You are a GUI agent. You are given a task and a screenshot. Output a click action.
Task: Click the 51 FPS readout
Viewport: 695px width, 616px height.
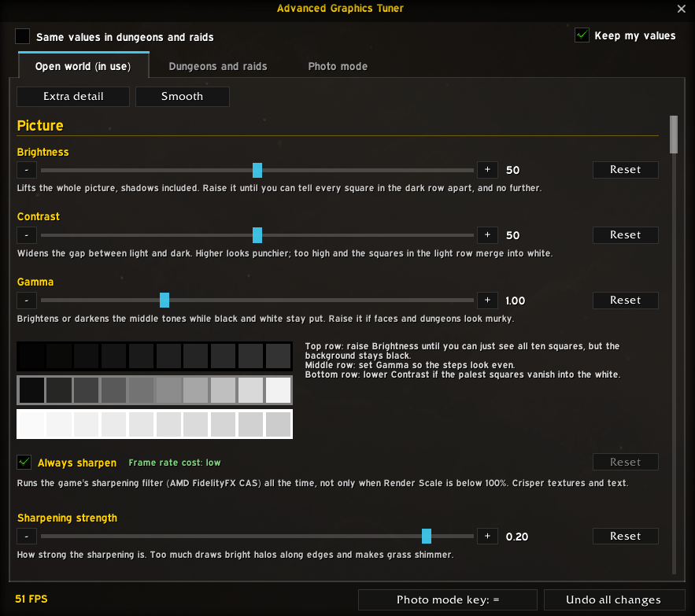pos(31,599)
